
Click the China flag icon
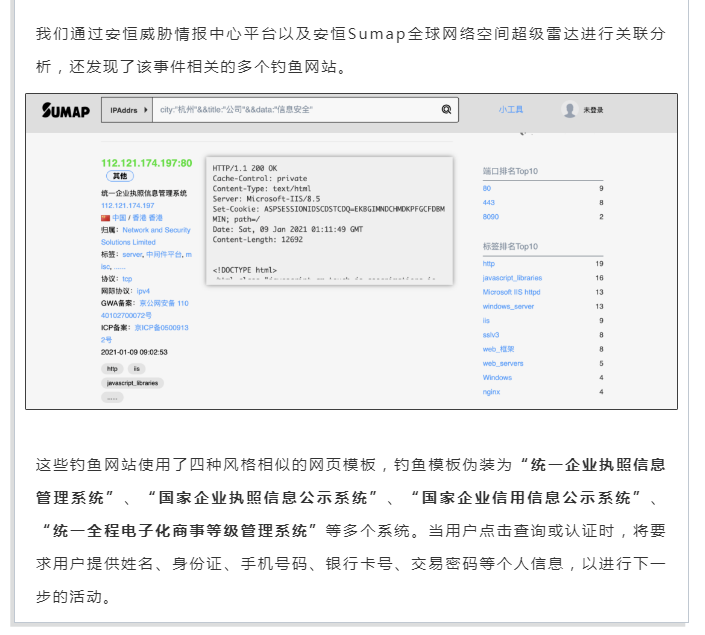coord(105,217)
